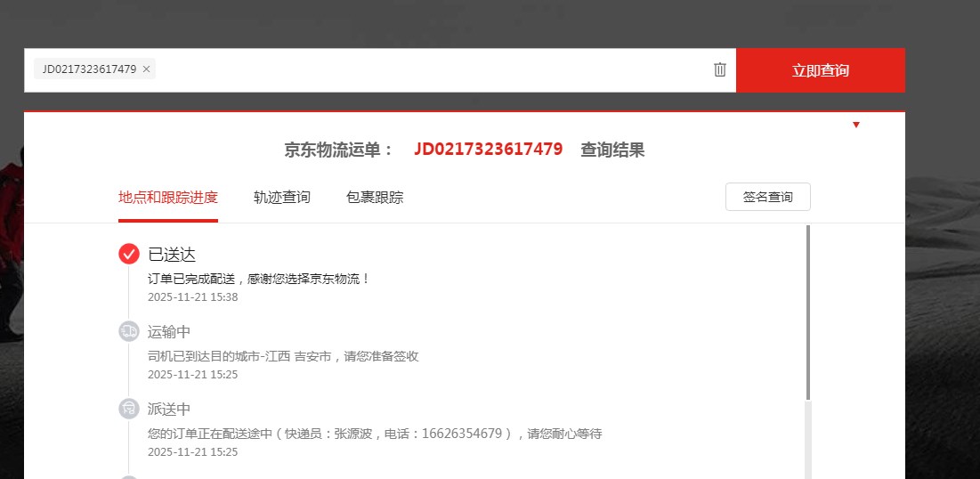Click the vertical scrollbar in the tracking list
This screenshot has height=479, width=980.
[x=808, y=312]
